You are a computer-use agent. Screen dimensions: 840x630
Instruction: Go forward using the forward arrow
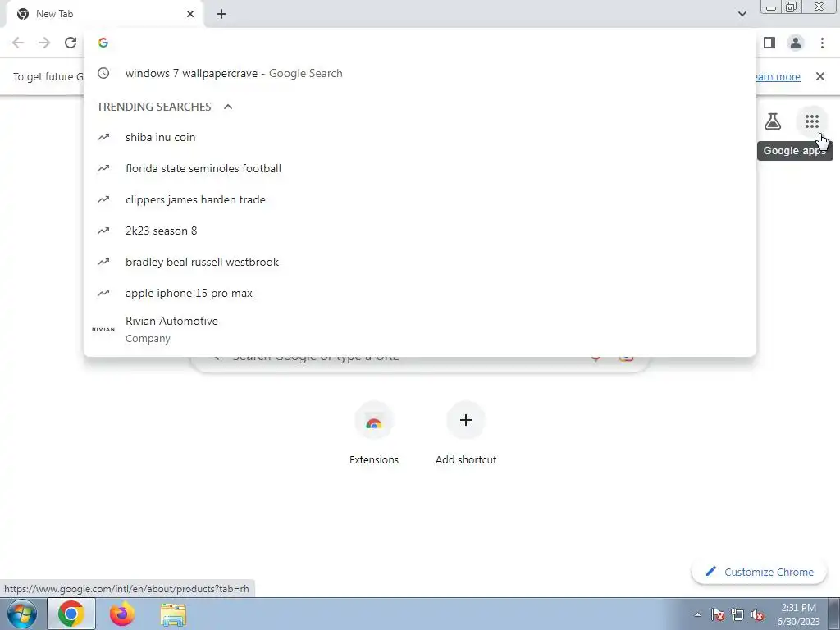[44, 43]
